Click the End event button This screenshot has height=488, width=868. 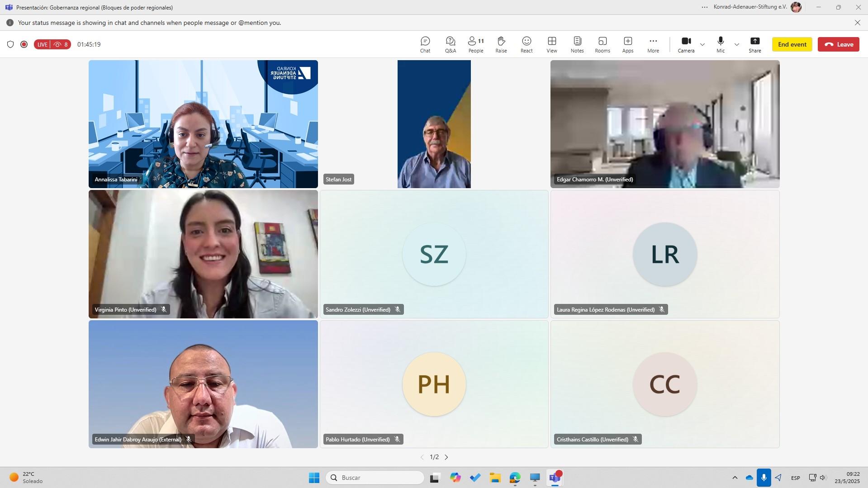[792, 44]
